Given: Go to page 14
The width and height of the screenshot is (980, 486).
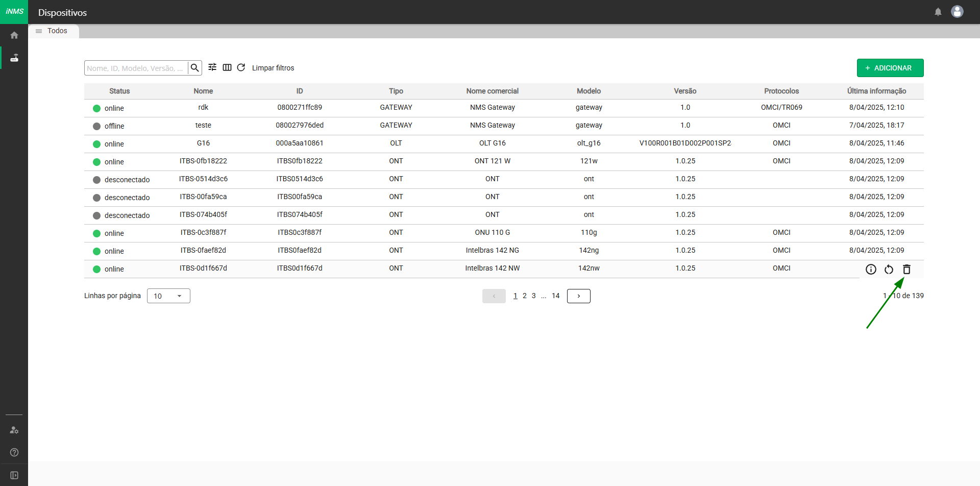Looking at the screenshot, I should pyautogui.click(x=556, y=296).
